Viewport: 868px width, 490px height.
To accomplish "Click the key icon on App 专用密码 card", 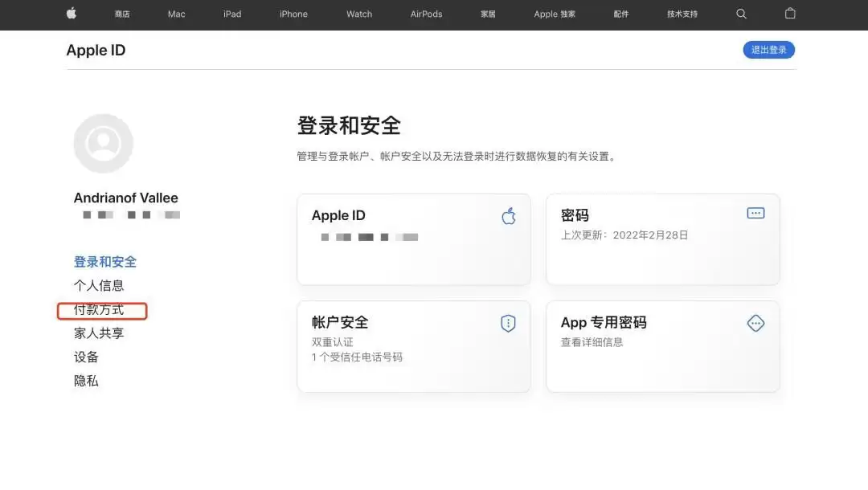I will [x=755, y=323].
